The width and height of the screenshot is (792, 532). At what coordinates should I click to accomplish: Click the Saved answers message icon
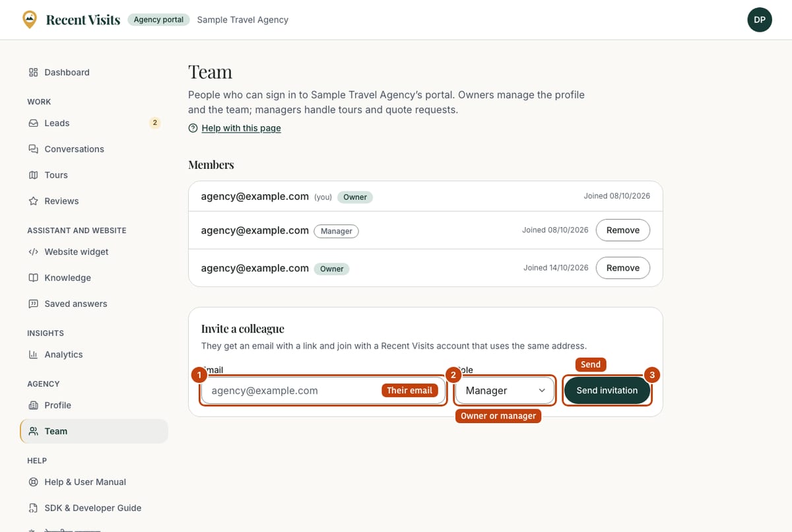coord(33,304)
